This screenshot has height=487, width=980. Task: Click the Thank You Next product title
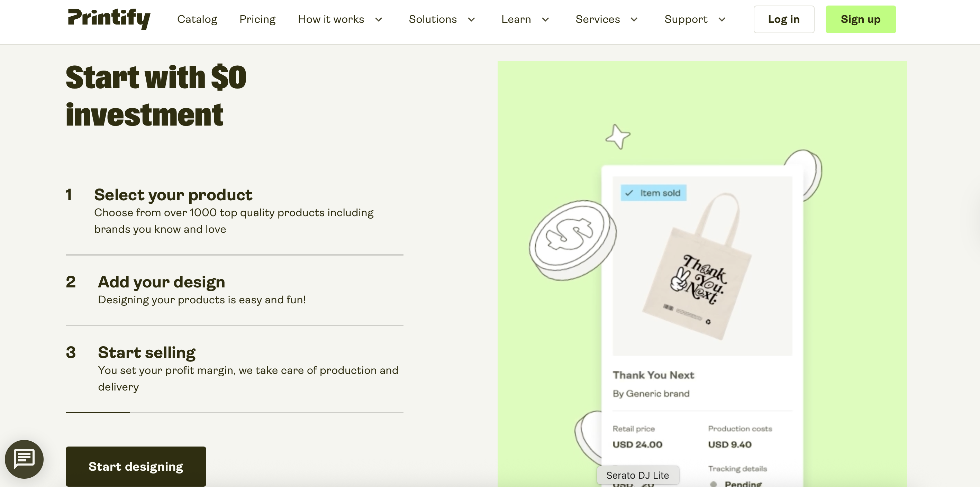(x=653, y=375)
